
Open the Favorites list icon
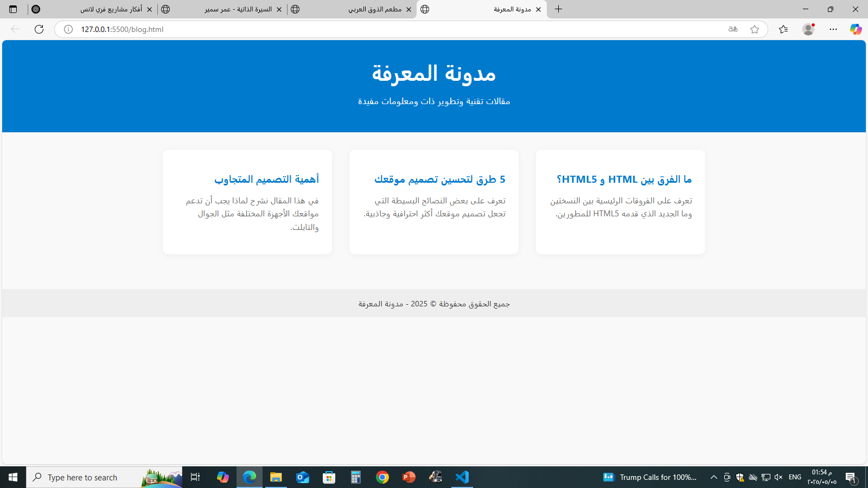point(783,29)
